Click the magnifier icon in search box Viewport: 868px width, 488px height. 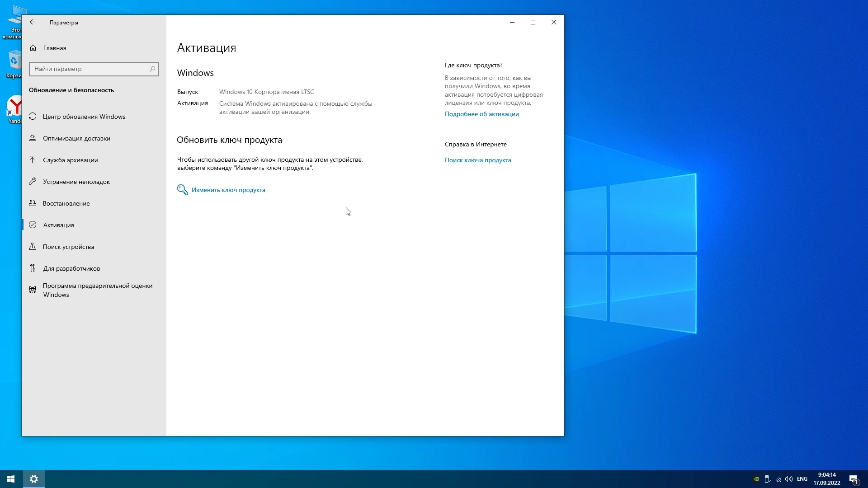(x=152, y=69)
